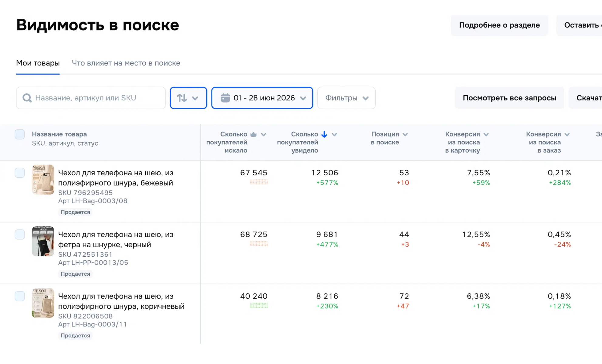Click the value 68 725
Viewport: 602px width, 364px height.
pos(254,234)
